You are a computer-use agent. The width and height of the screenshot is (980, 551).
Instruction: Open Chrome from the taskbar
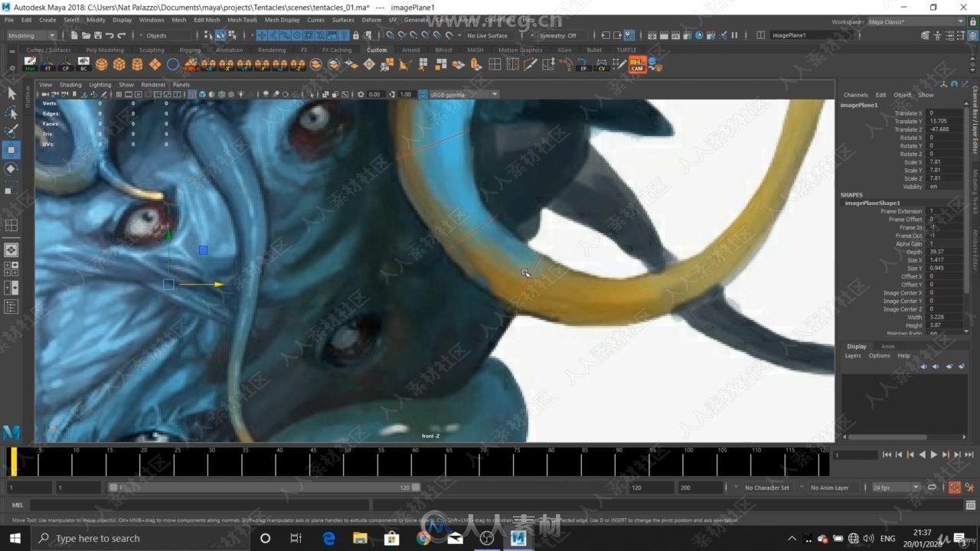pos(423,538)
